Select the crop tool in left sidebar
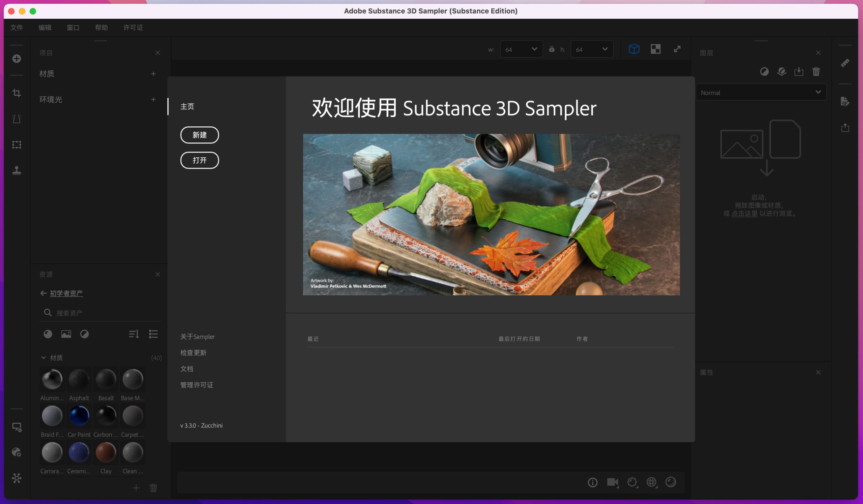 pos(17,93)
